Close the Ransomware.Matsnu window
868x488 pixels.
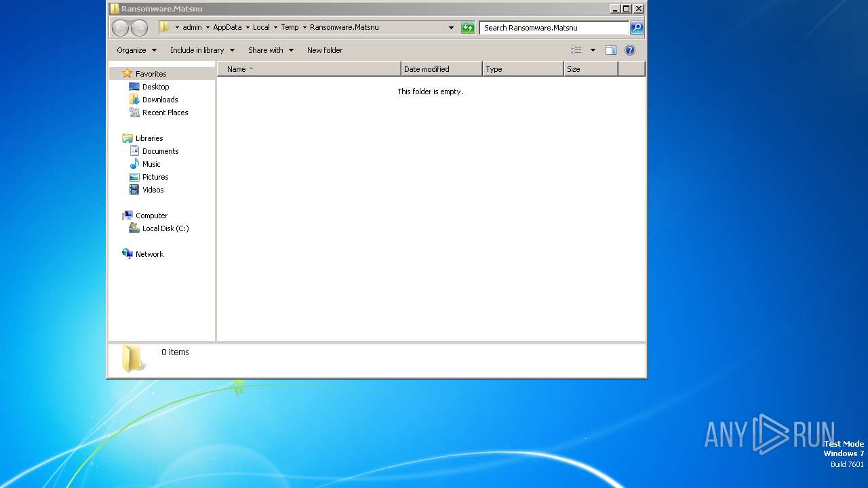point(638,9)
